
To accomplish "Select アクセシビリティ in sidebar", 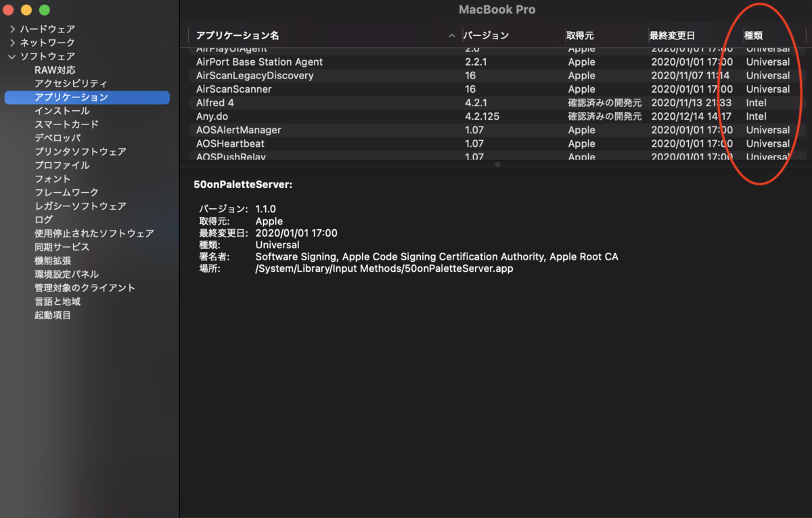I will 71,83.
